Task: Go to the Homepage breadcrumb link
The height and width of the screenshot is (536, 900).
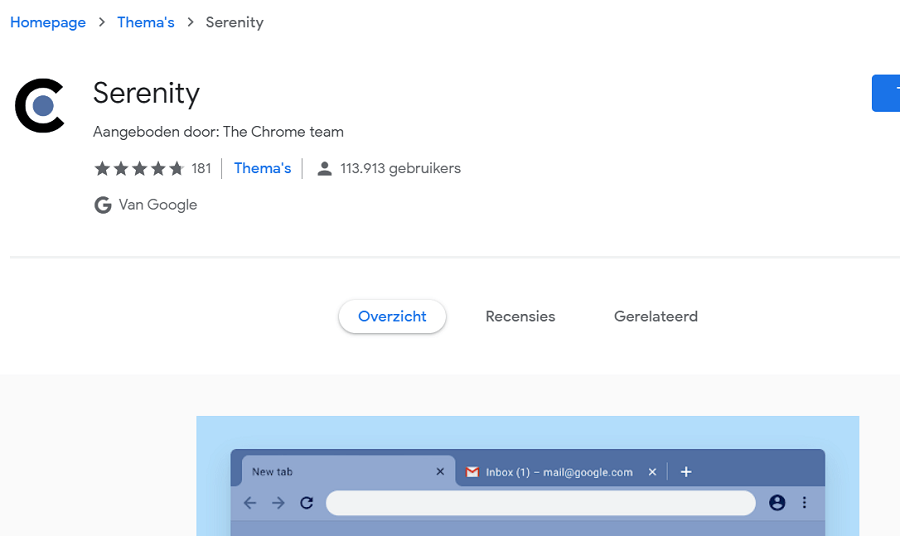Action: [x=48, y=22]
